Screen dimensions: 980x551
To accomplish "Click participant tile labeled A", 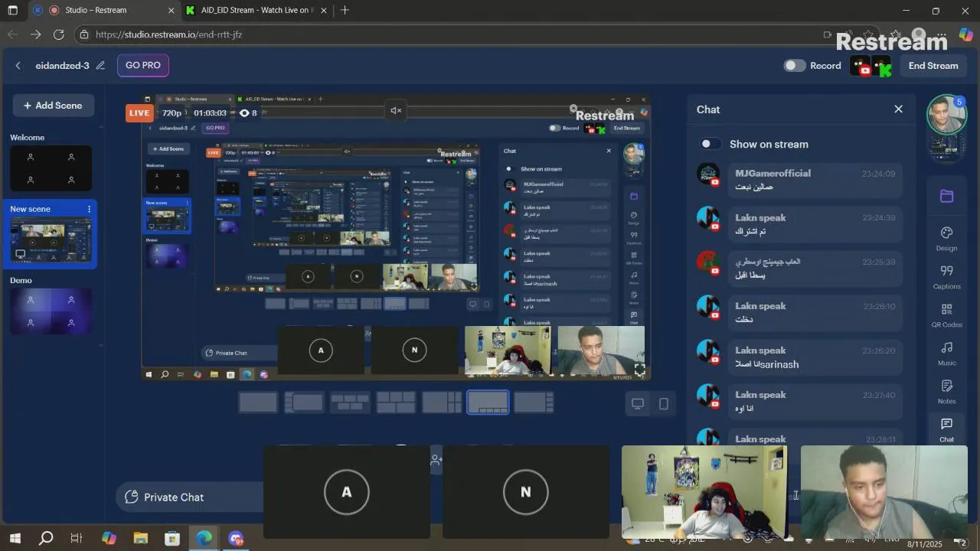I will [x=347, y=492].
